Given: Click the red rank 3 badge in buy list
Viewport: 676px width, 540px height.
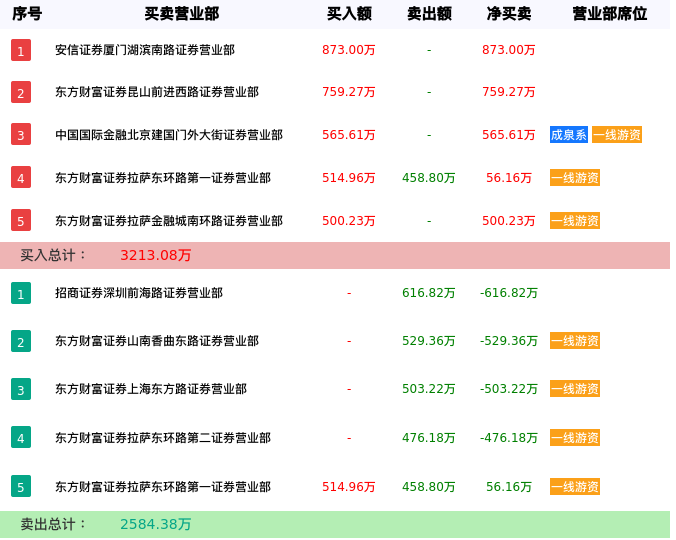Looking at the screenshot, I should 21,135.
